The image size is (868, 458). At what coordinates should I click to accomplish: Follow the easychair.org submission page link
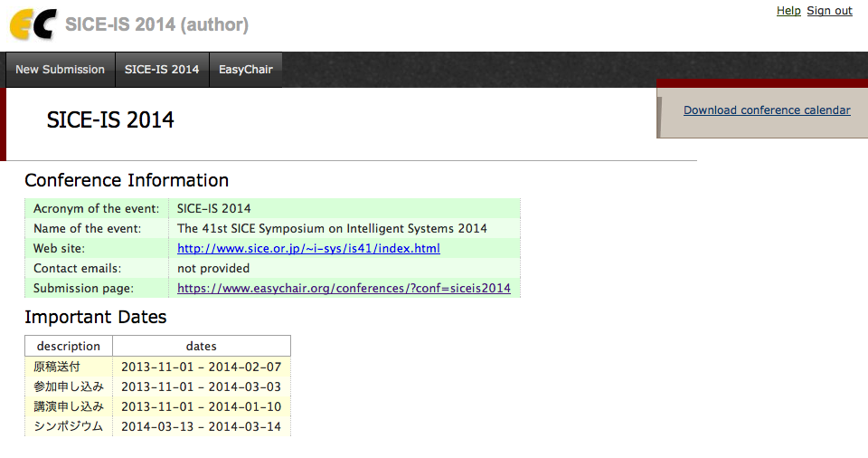point(344,288)
